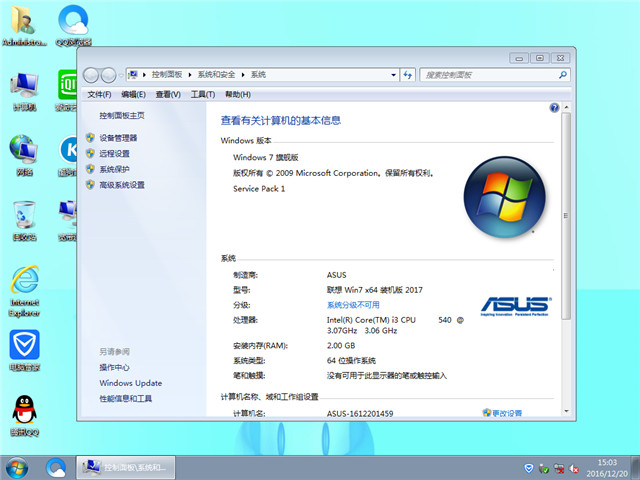Open the Internet Explorer desktop icon

pyautogui.click(x=24, y=291)
